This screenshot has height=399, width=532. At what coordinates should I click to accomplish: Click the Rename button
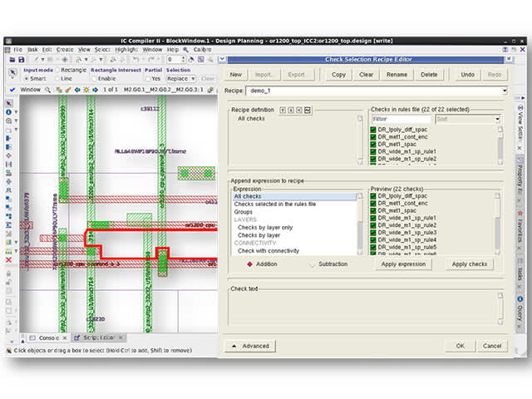(x=397, y=75)
